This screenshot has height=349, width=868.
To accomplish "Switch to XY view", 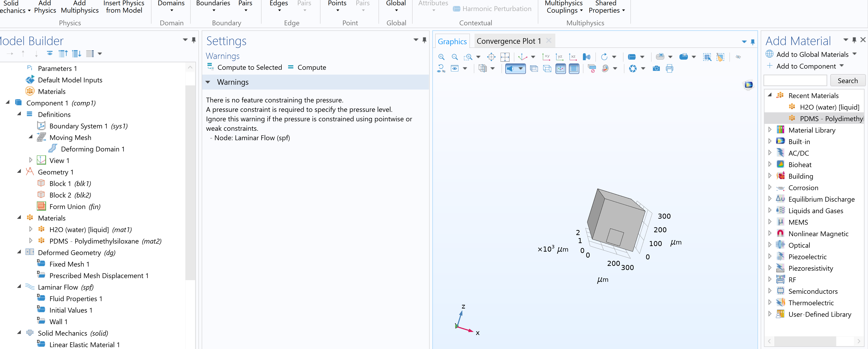I will coord(546,57).
